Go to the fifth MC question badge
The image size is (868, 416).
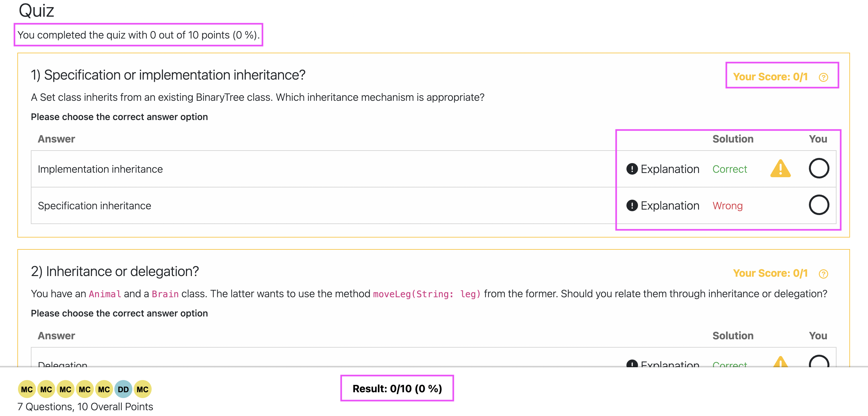coord(104,389)
